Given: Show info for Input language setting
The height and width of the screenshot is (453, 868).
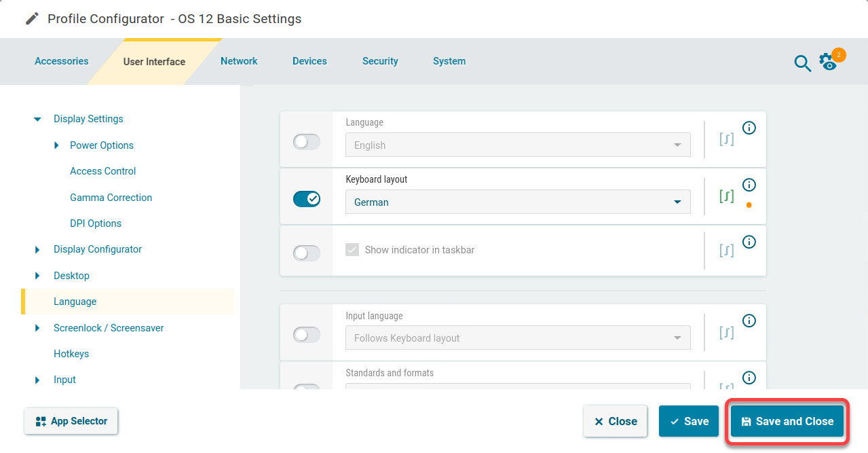Looking at the screenshot, I should [x=749, y=321].
